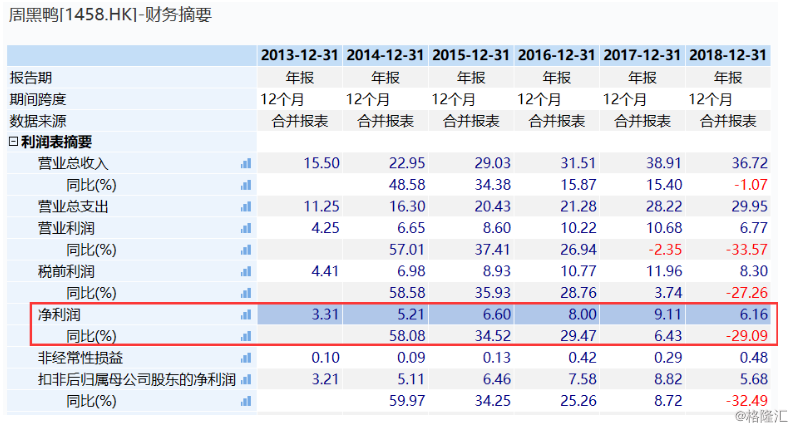Open chart icon in 同比 row containing 58.08

click(x=246, y=336)
